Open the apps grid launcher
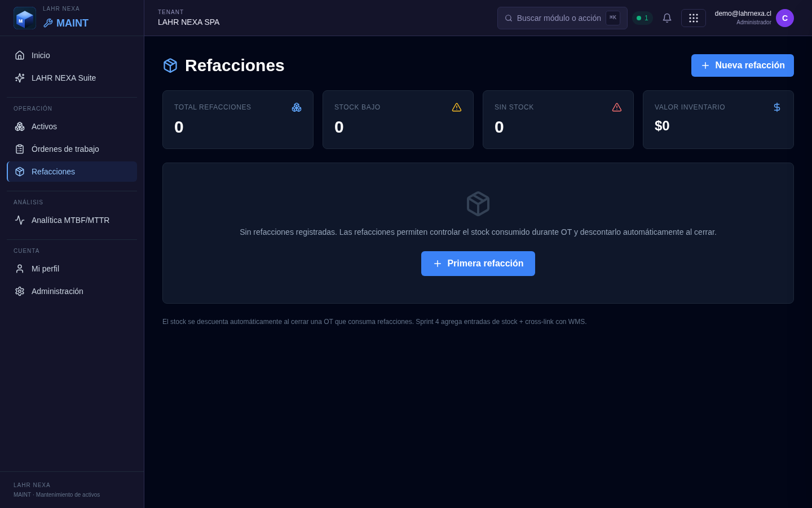 tap(694, 18)
